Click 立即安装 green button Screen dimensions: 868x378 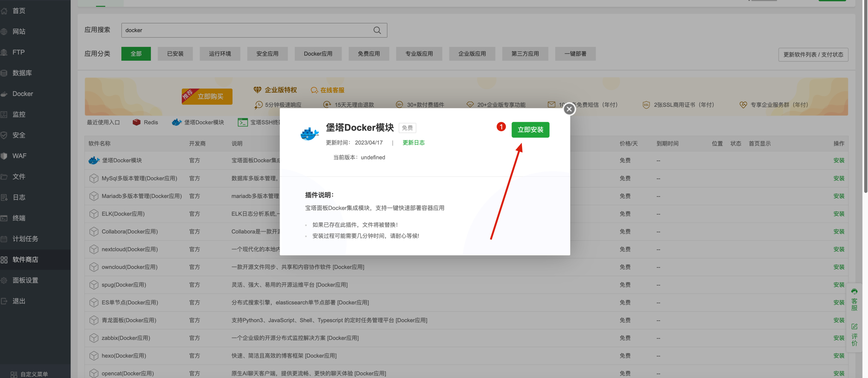[x=530, y=130]
